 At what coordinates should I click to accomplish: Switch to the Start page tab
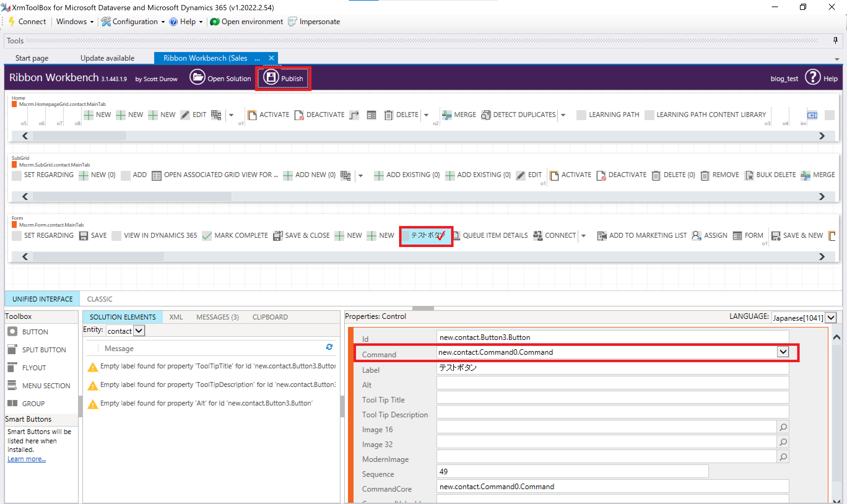point(32,58)
